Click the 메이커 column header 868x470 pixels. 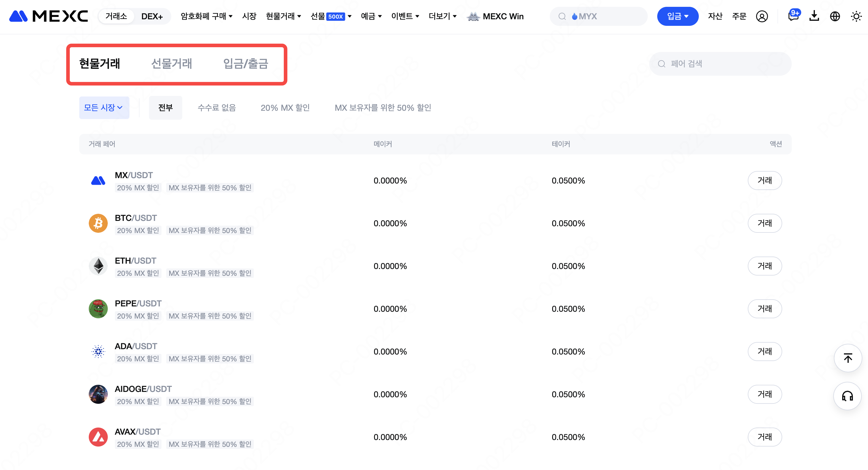[x=383, y=144]
